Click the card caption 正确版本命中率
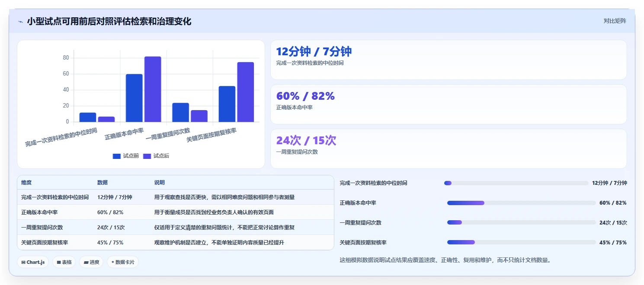644x285 pixels. [x=295, y=108]
